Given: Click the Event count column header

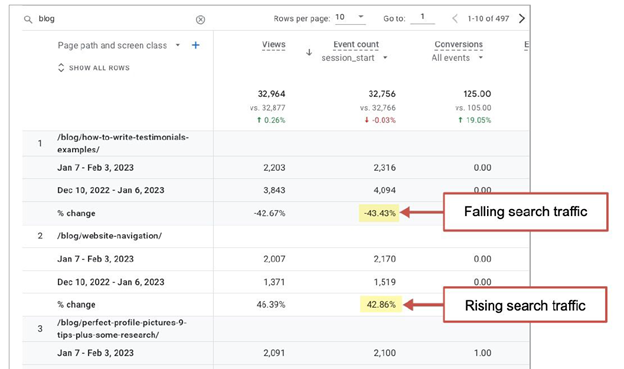Looking at the screenshot, I should click(356, 45).
